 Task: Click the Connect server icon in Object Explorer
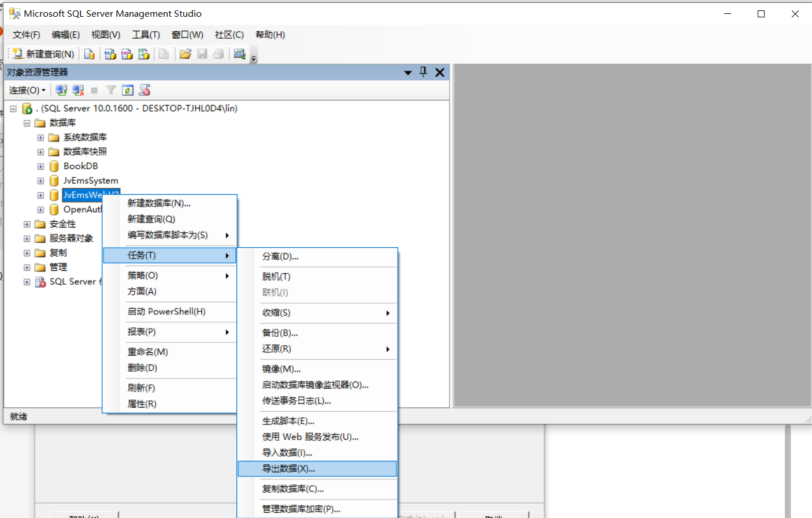coord(62,90)
